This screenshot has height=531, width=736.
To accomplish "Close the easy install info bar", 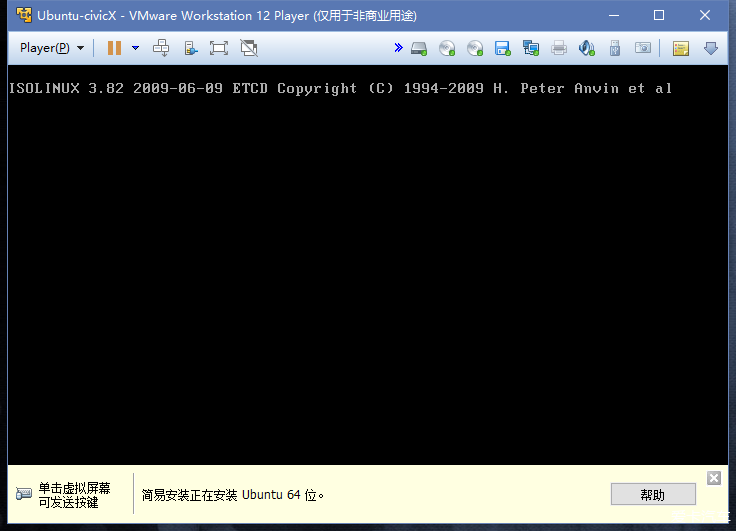I will point(714,478).
